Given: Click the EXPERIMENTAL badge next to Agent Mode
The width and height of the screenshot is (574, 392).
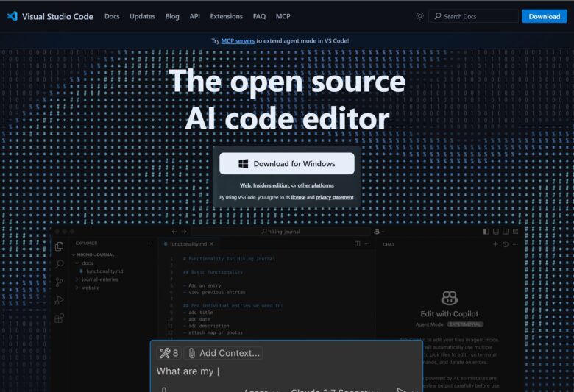Looking at the screenshot, I should (465, 324).
